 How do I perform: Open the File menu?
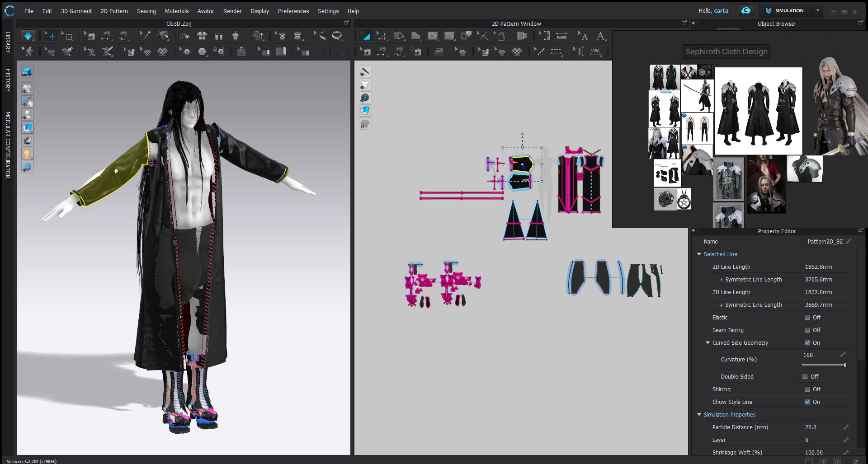[29, 11]
